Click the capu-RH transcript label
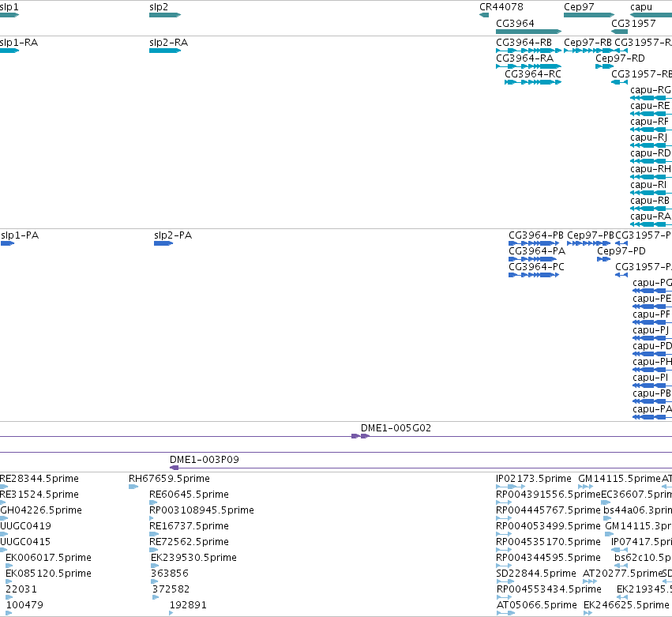The height and width of the screenshot is (617, 672). click(x=651, y=169)
